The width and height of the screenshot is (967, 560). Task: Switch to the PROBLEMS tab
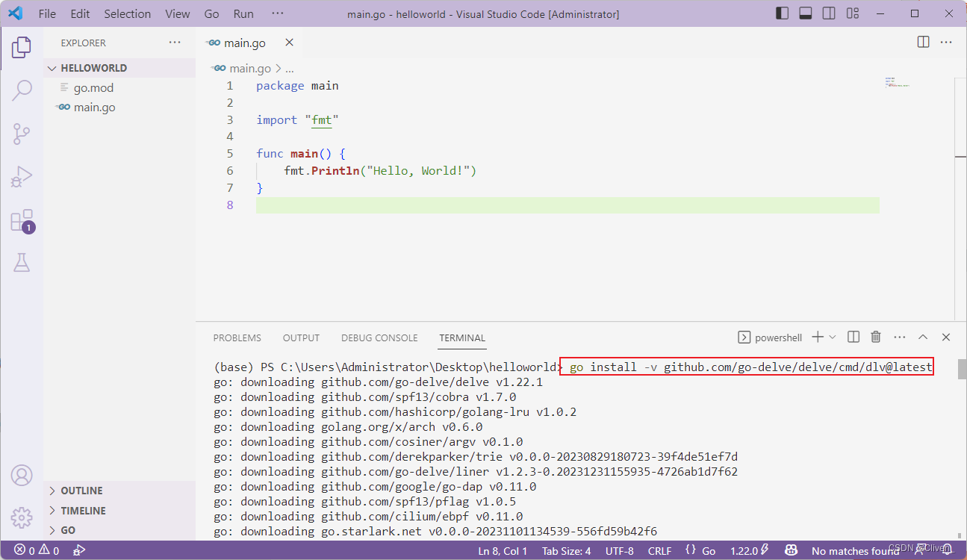(237, 338)
